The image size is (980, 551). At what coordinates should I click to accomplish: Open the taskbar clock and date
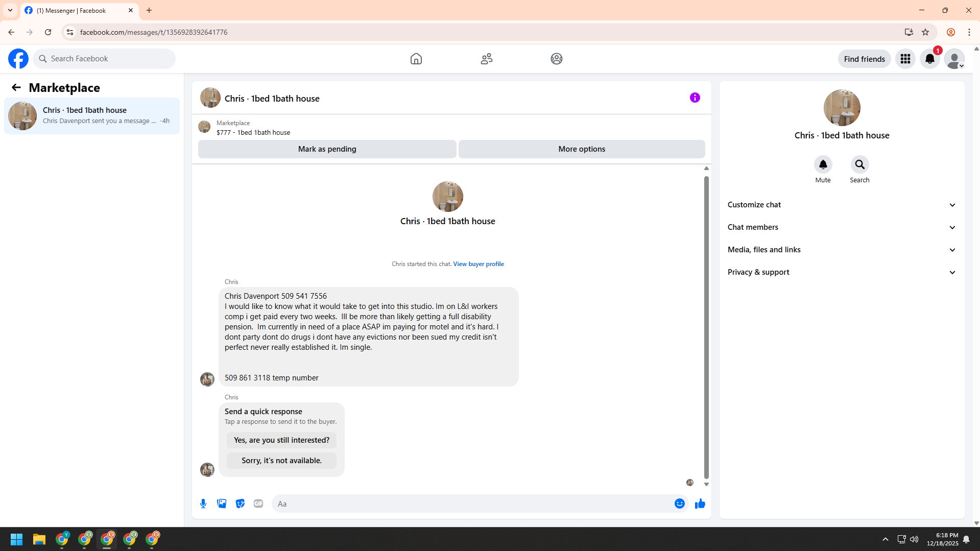click(x=943, y=539)
